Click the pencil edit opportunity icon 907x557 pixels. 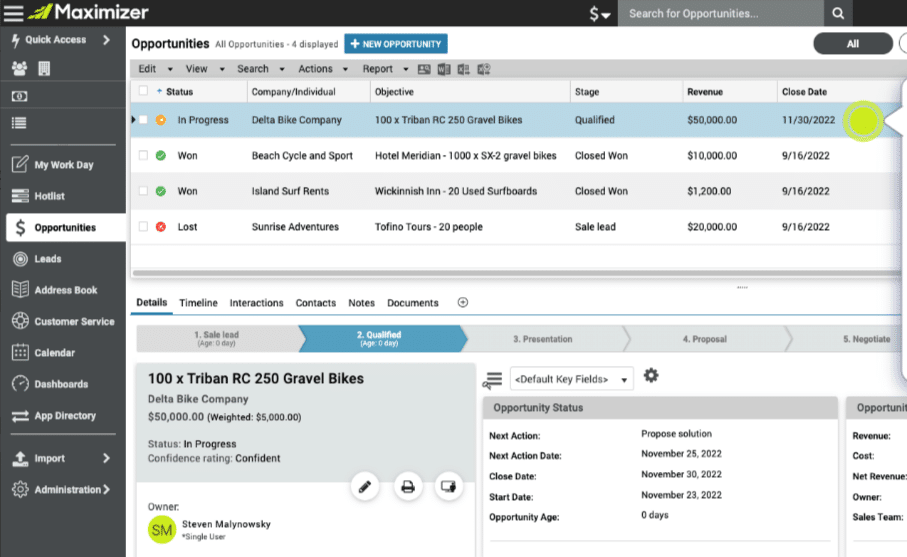click(x=365, y=486)
